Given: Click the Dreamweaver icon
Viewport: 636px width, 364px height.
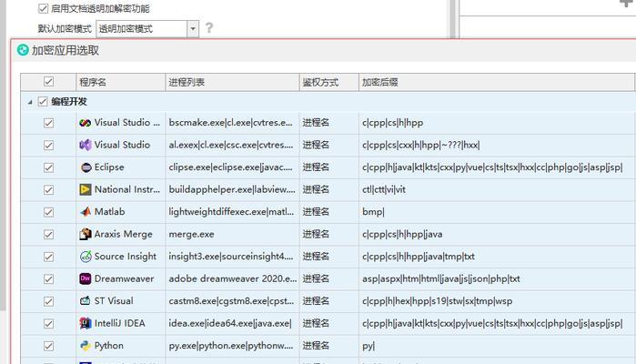Looking at the screenshot, I should [x=86, y=278].
